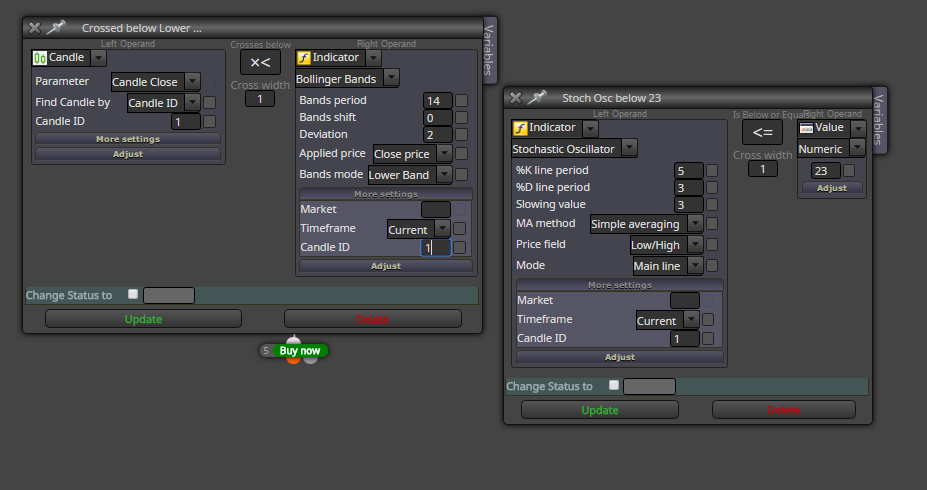
Task: Click Cross width field in Crossed below window
Action: click(260, 99)
